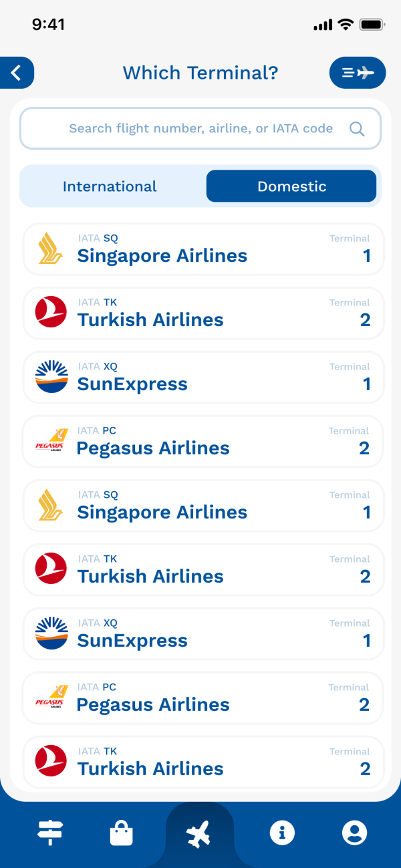Open the information circle tab
Viewport: 401px width, 868px height.
tap(282, 833)
